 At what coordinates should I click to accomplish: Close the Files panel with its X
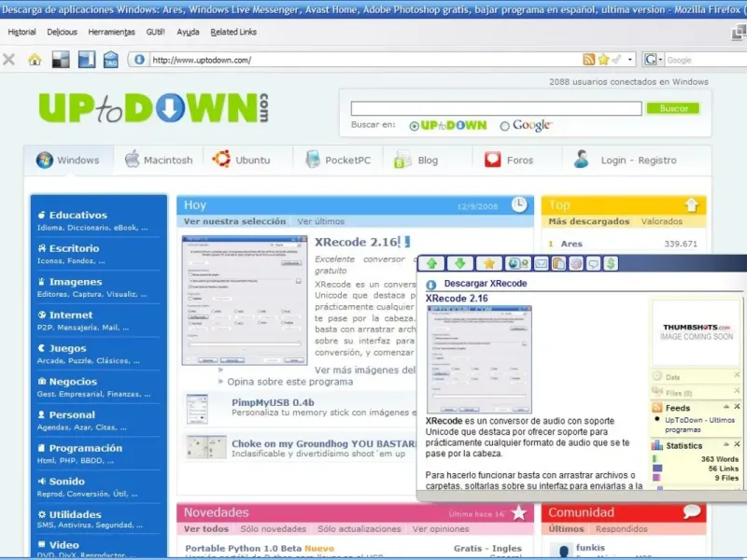[x=737, y=391]
